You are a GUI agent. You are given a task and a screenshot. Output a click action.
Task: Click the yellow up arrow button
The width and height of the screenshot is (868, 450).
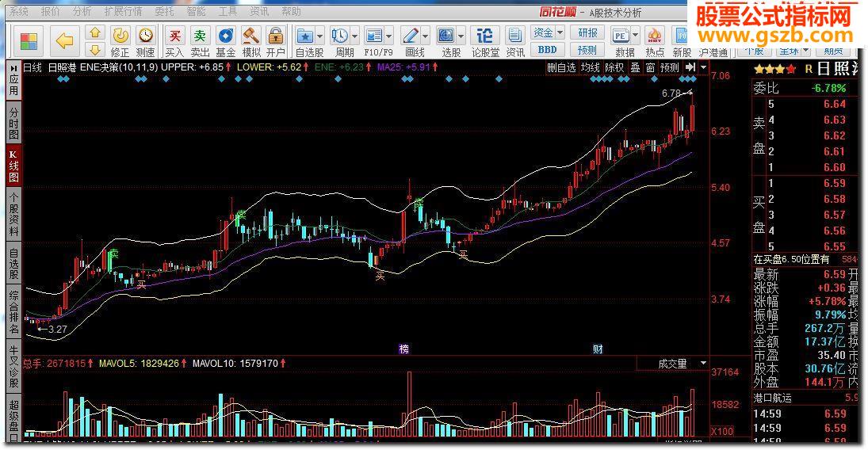94,33
